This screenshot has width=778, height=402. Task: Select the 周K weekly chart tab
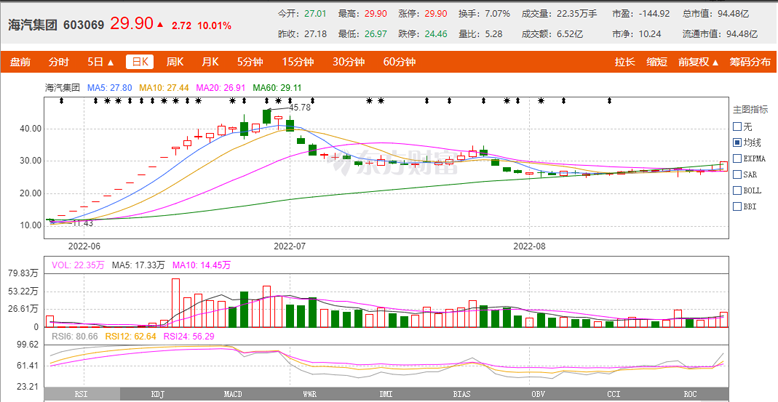pos(175,62)
